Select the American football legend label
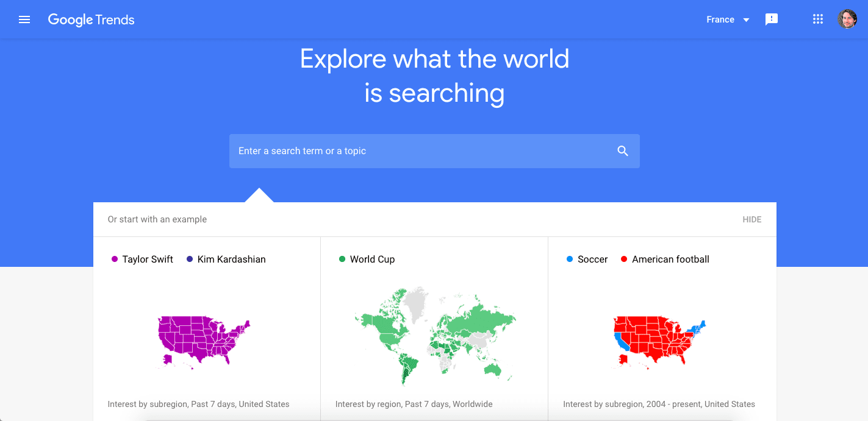868x421 pixels. (670, 260)
